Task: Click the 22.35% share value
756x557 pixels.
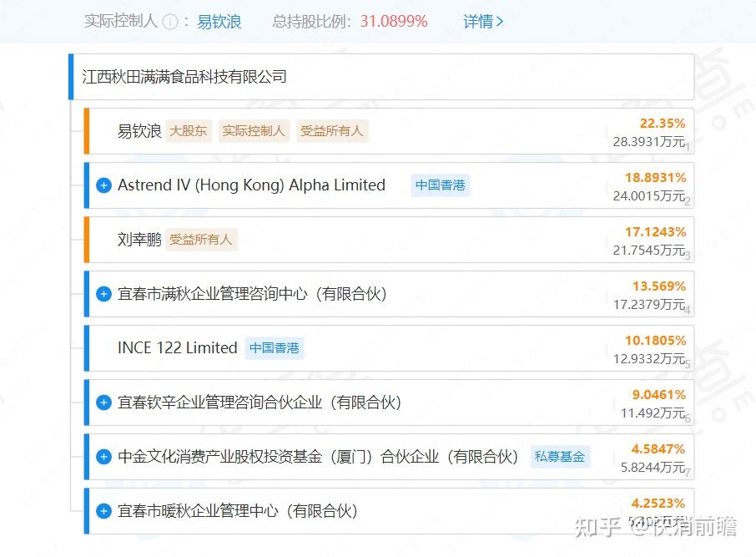Action: (663, 123)
